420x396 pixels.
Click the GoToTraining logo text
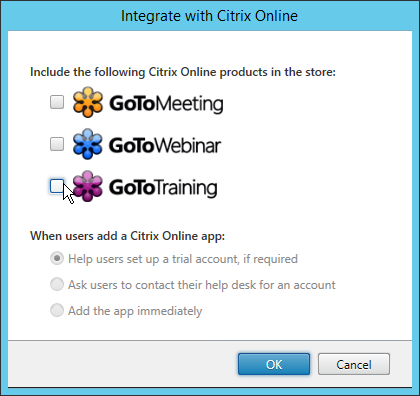click(x=163, y=188)
